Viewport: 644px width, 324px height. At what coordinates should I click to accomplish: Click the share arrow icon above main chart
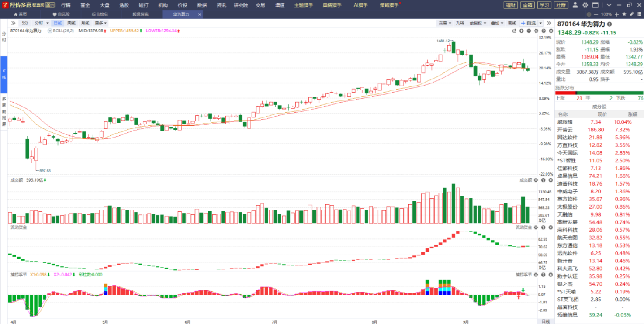click(x=514, y=31)
